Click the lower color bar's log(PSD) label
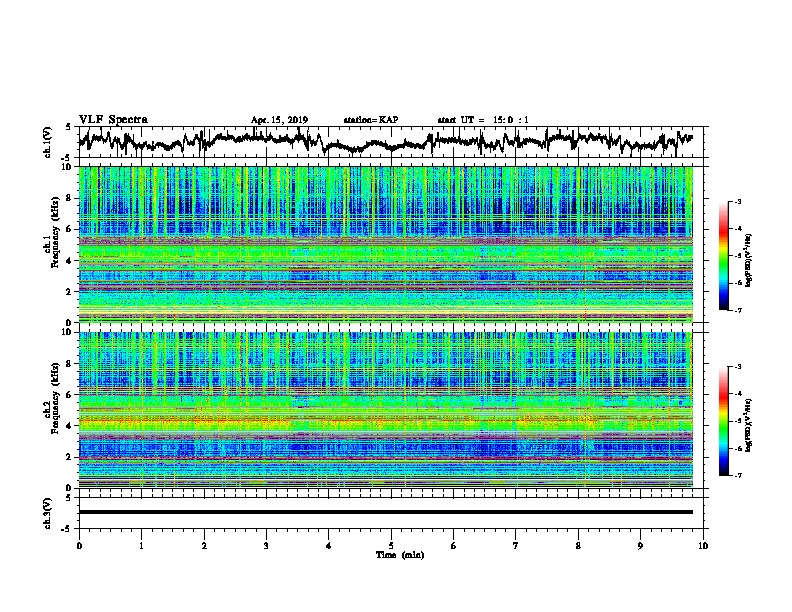The image size is (792, 612). 749,425
